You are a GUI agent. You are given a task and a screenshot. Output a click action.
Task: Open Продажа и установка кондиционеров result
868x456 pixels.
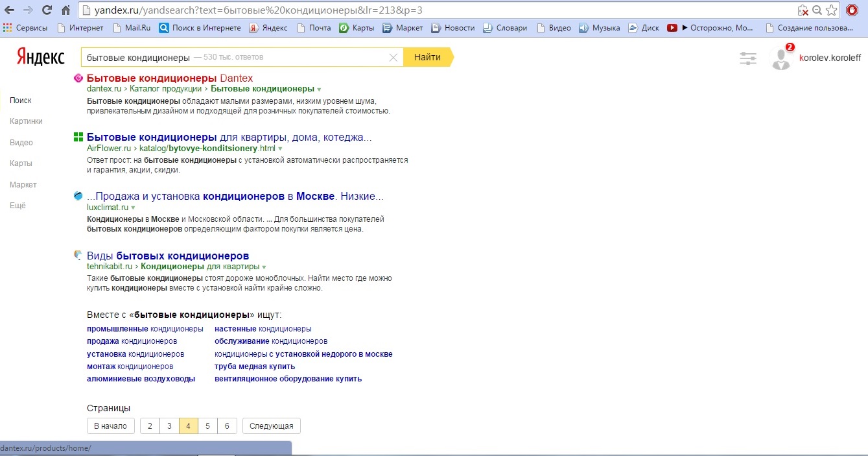click(235, 196)
